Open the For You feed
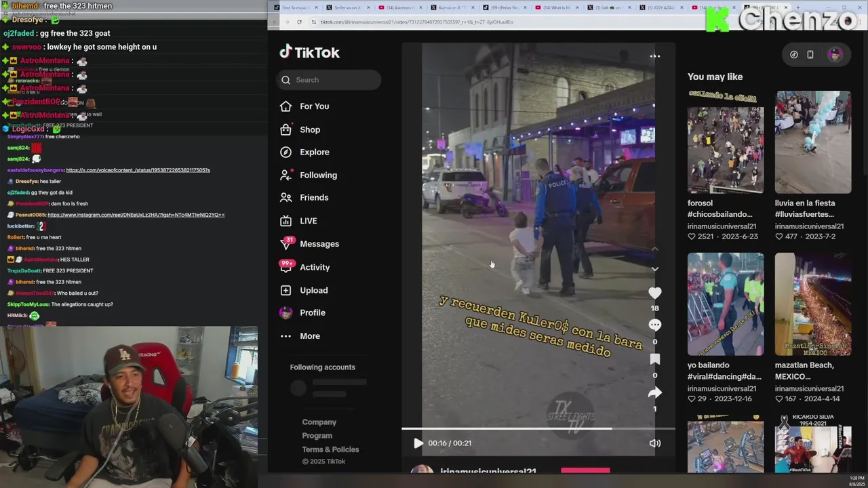868x488 pixels. 314,106
